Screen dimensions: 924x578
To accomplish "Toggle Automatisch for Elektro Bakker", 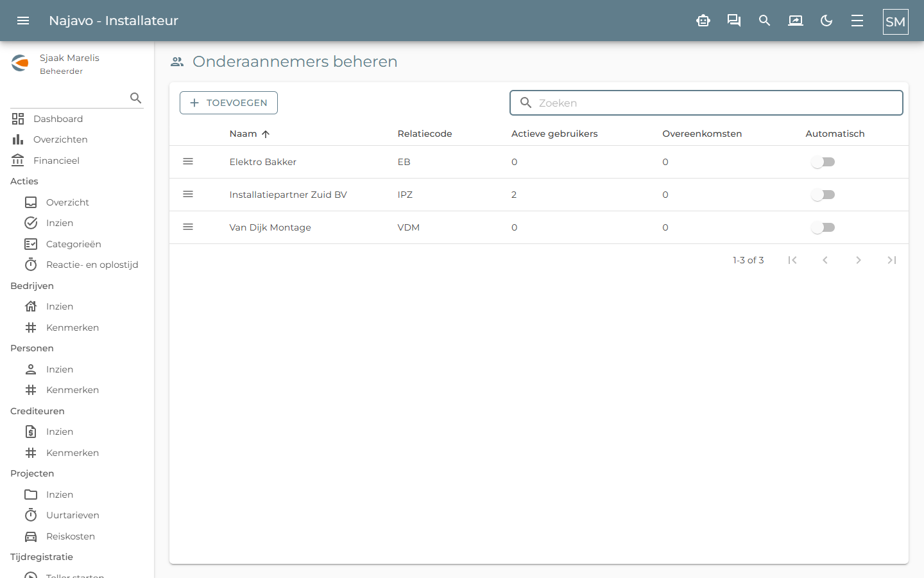I will 823,162.
